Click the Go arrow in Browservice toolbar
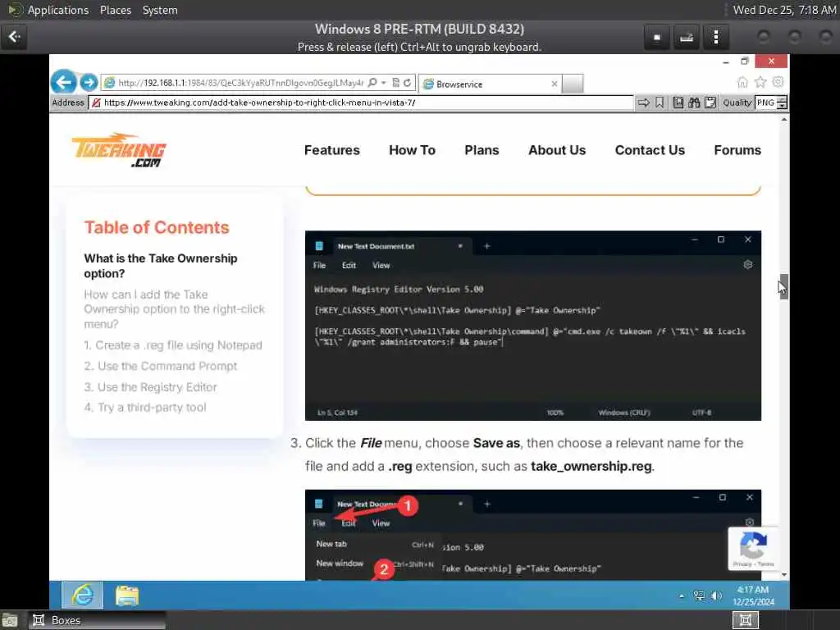Viewport: 840px width, 630px height. click(x=643, y=103)
